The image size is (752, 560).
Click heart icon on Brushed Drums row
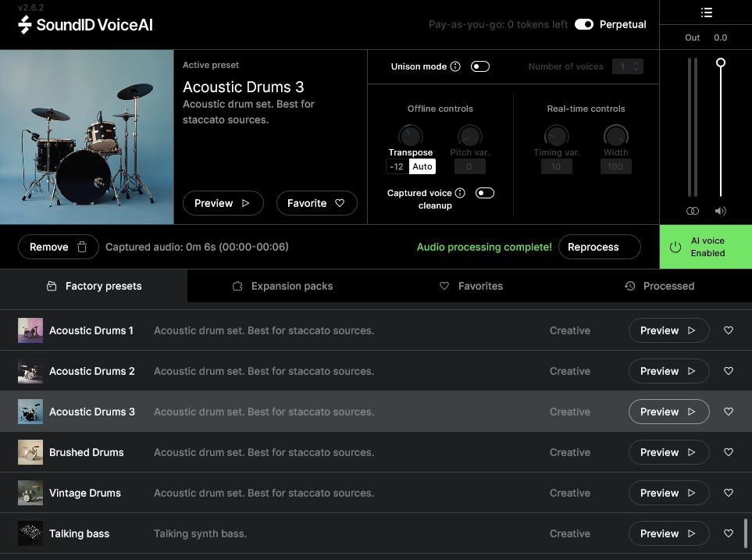[729, 452]
